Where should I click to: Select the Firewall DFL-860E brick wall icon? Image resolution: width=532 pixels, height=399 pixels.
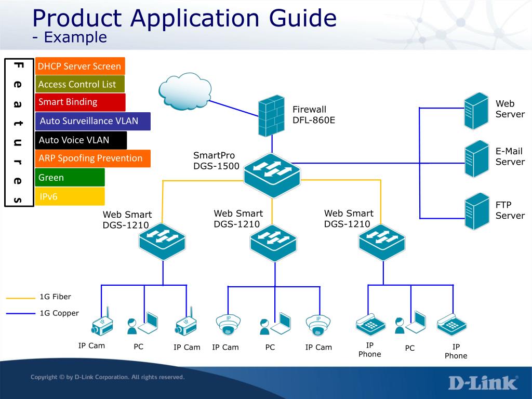coord(271,116)
